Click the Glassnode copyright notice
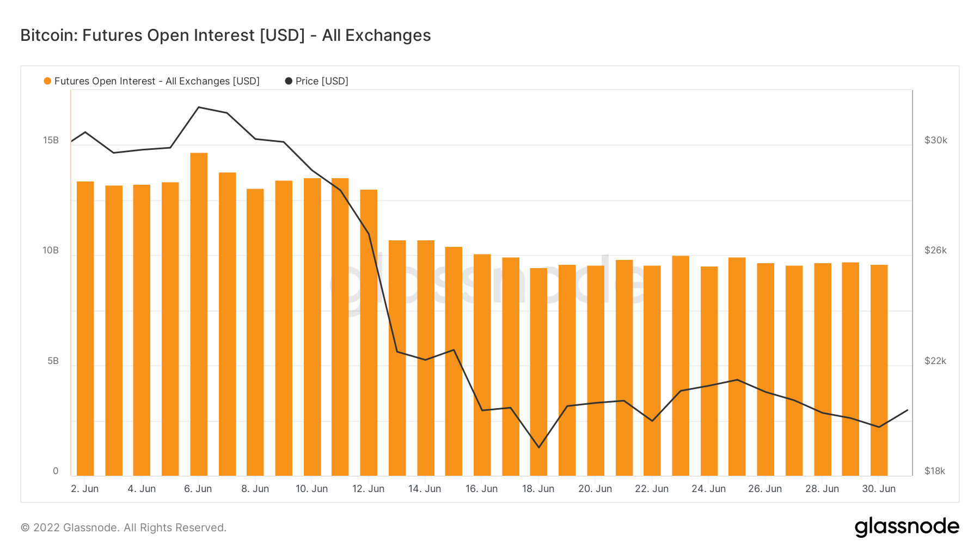Viewport: 980px width, 552px height. [x=124, y=527]
